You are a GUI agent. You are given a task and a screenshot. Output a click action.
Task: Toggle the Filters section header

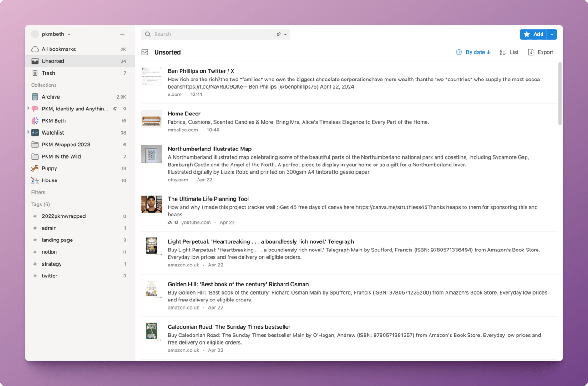[38, 192]
